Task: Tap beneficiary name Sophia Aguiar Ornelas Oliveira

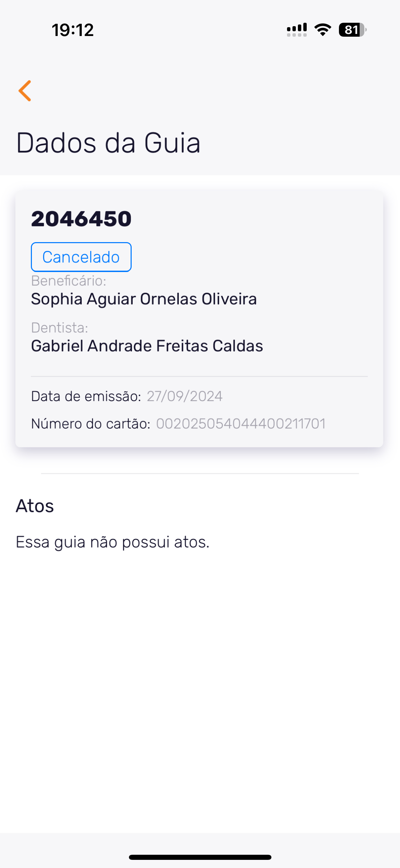Action: point(144,299)
